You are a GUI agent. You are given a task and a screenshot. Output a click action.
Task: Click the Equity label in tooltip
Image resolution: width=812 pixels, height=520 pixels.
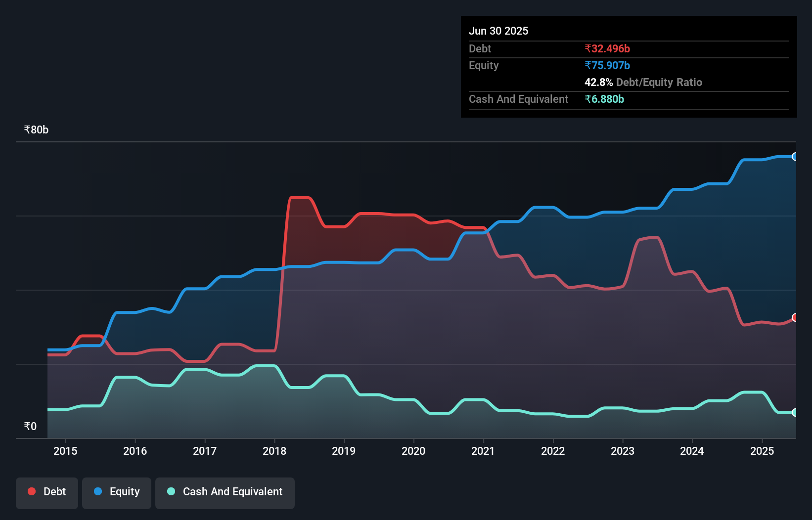tap(484, 66)
